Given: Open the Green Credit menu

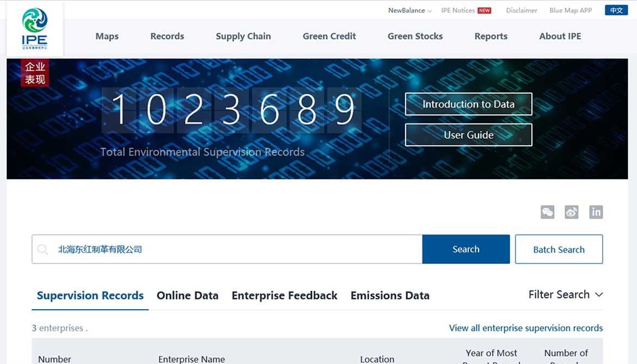Looking at the screenshot, I should (329, 36).
